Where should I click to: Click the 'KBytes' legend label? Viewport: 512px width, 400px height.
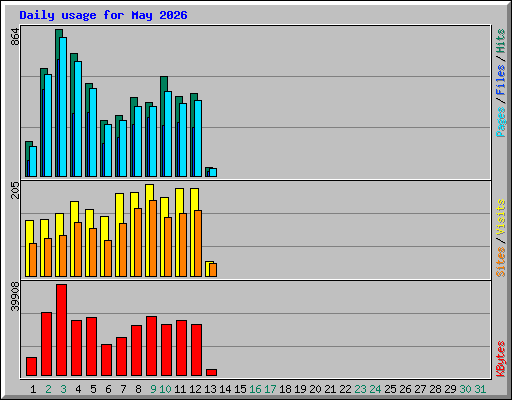[501, 359]
